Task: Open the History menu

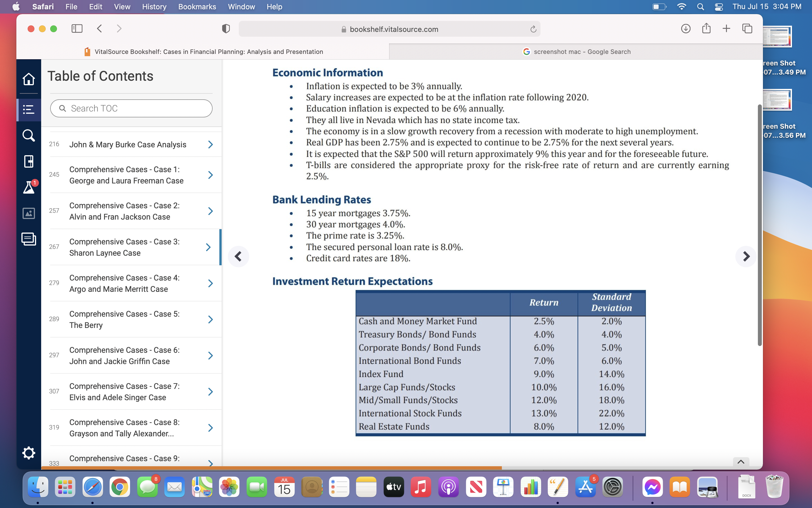Action: (x=154, y=7)
